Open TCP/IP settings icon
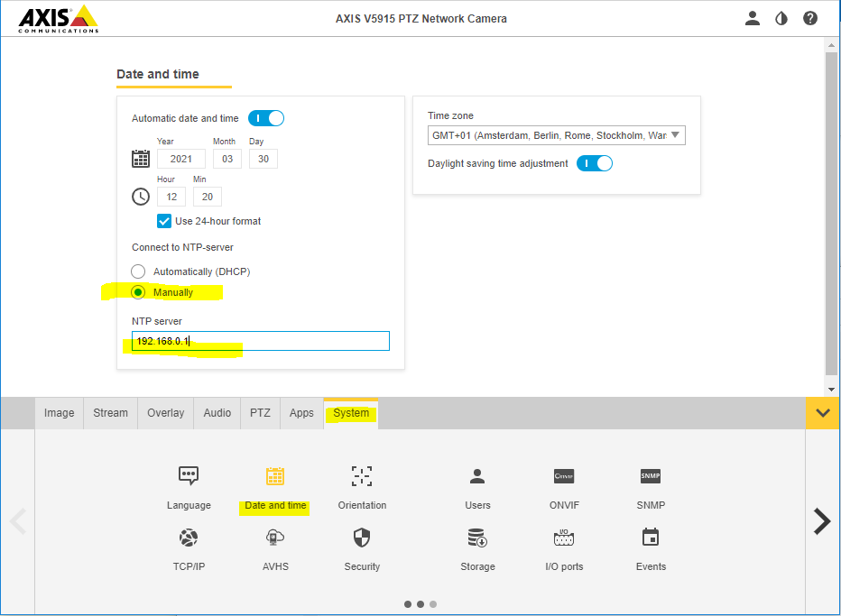The height and width of the screenshot is (616, 841). 189,538
